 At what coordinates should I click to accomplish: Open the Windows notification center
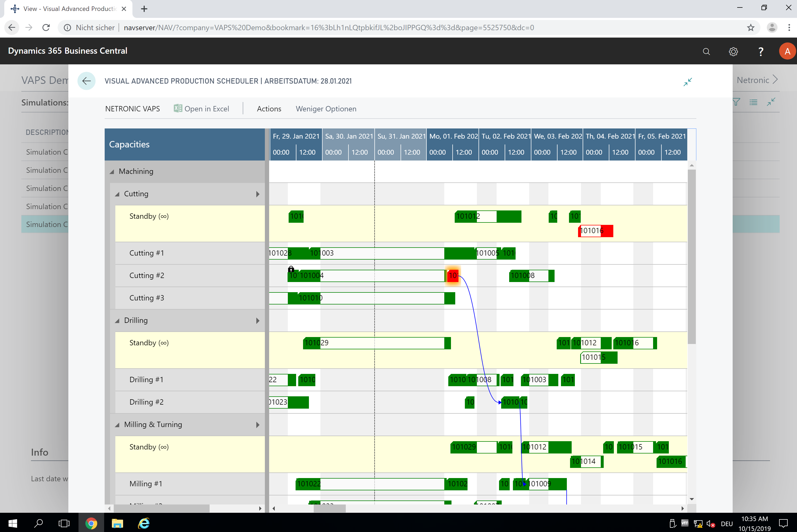(783, 523)
